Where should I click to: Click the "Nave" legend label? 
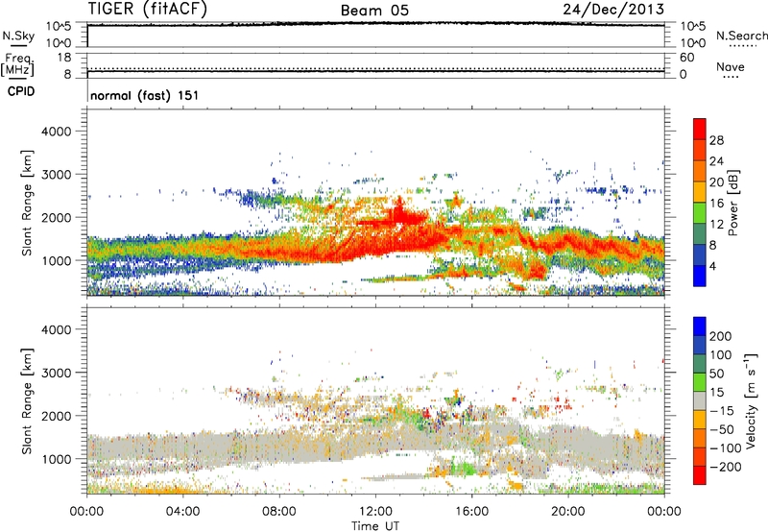point(731,67)
